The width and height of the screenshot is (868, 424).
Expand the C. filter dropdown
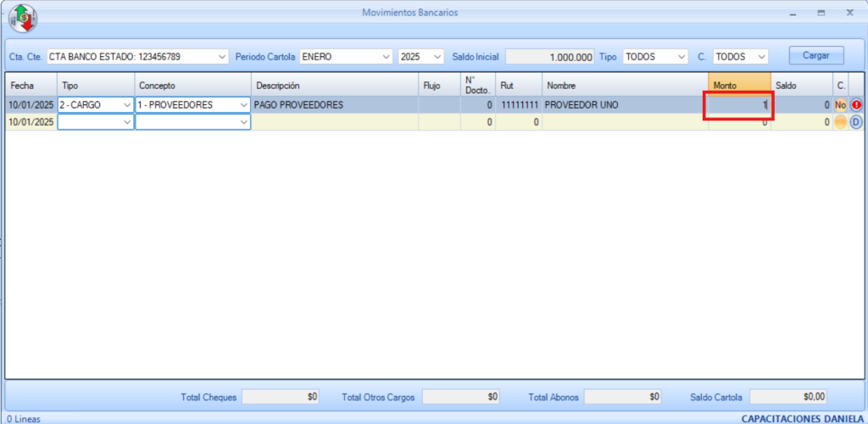click(x=761, y=57)
